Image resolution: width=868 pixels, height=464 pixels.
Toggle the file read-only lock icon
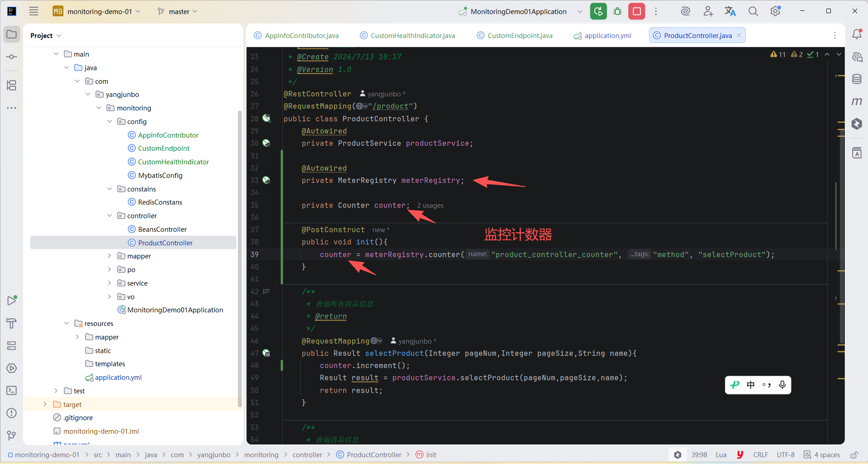point(854,455)
